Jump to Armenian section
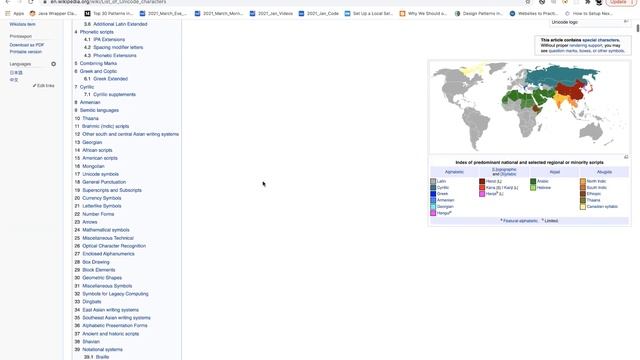Screen dimensions: 640x360 click(x=90, y=102)
